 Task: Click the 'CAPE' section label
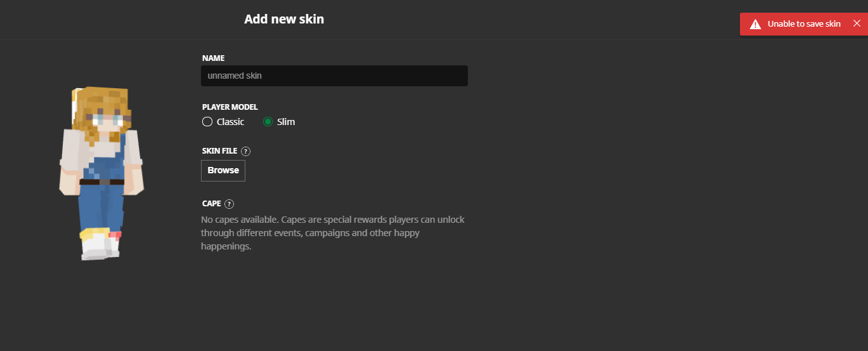tap(211, 204)
